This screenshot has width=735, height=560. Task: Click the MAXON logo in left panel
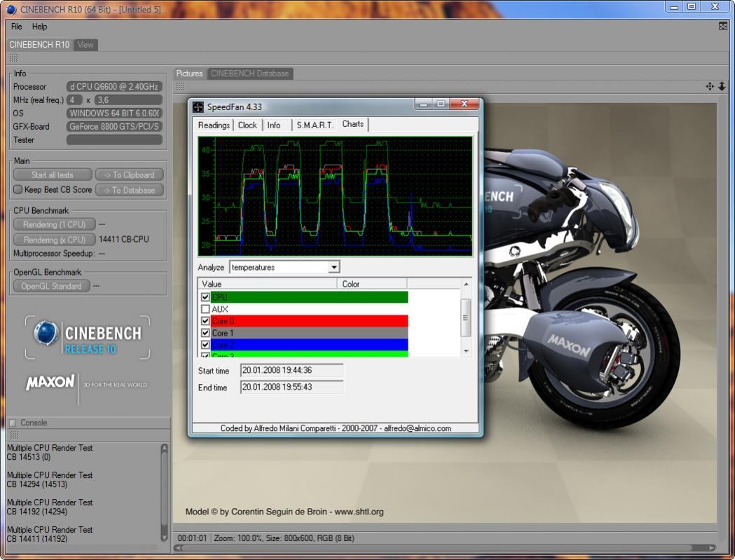click(x=50, y=382)
